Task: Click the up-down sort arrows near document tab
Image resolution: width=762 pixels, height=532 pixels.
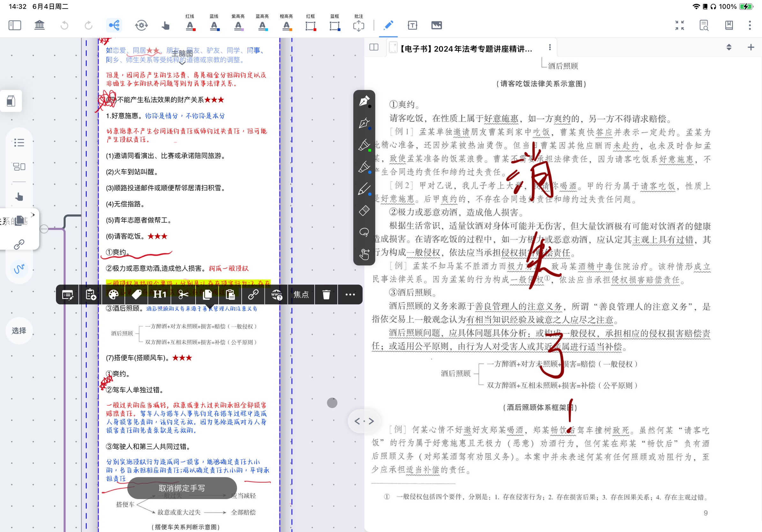Action: point(729,47)
